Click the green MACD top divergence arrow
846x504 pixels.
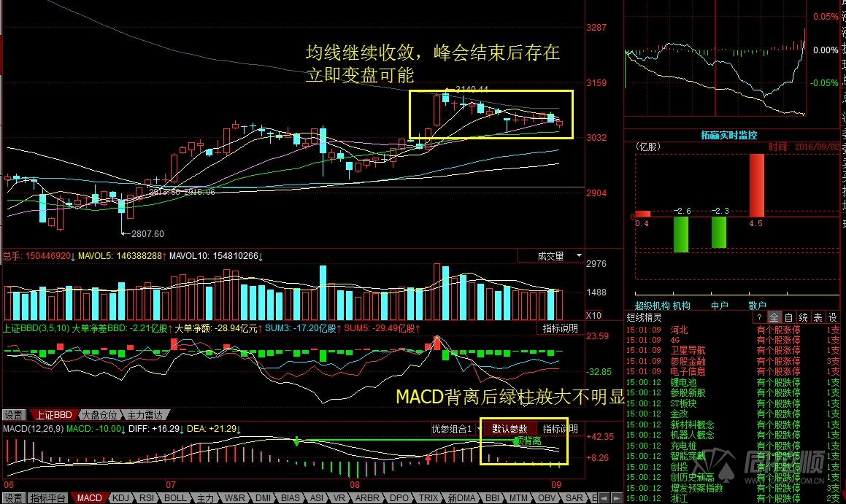(296, 441)
